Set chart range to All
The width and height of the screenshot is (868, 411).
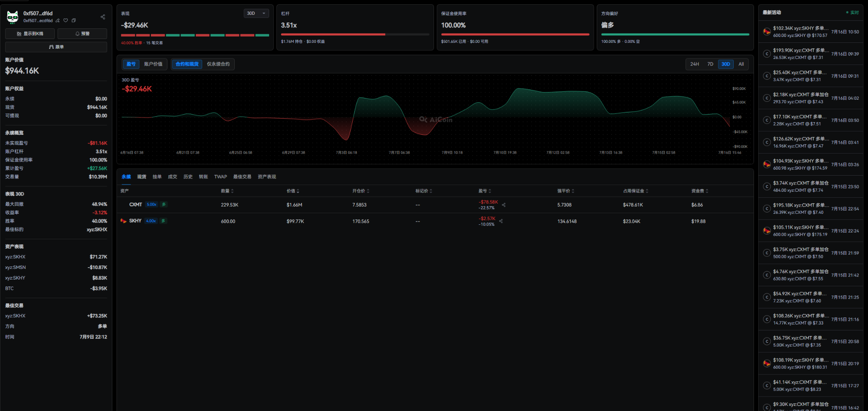click(741, 64)
